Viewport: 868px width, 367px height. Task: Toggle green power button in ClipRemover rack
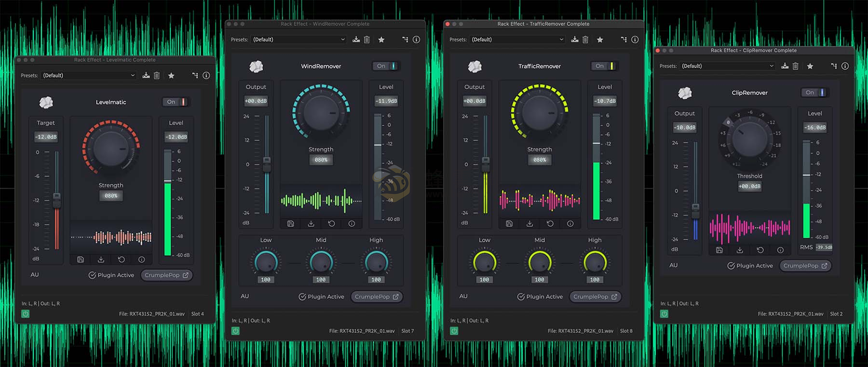pyautogui.click(x=665, y=314)
